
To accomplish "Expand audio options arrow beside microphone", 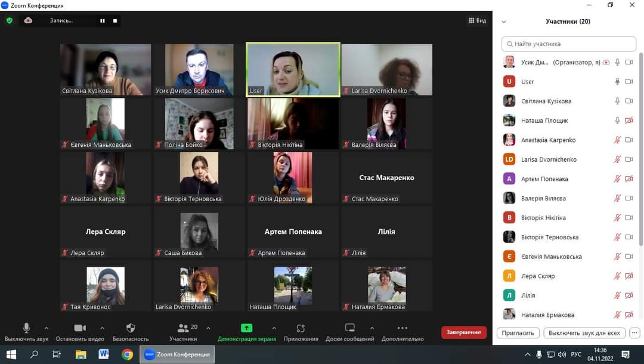I will 47,328.
